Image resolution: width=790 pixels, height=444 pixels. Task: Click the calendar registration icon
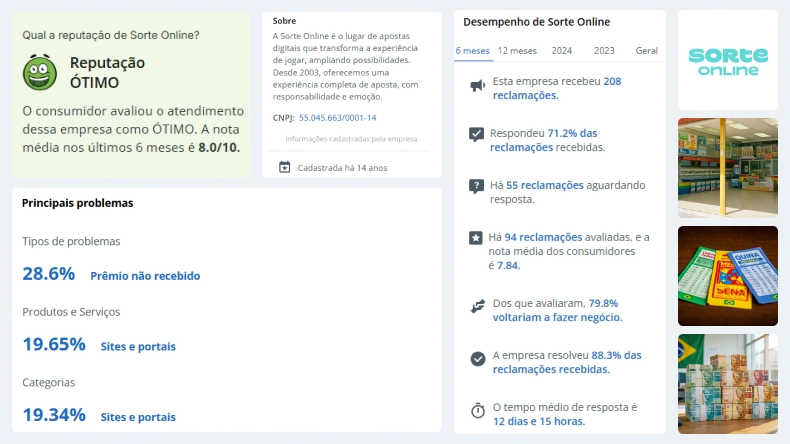click(284, 167)
